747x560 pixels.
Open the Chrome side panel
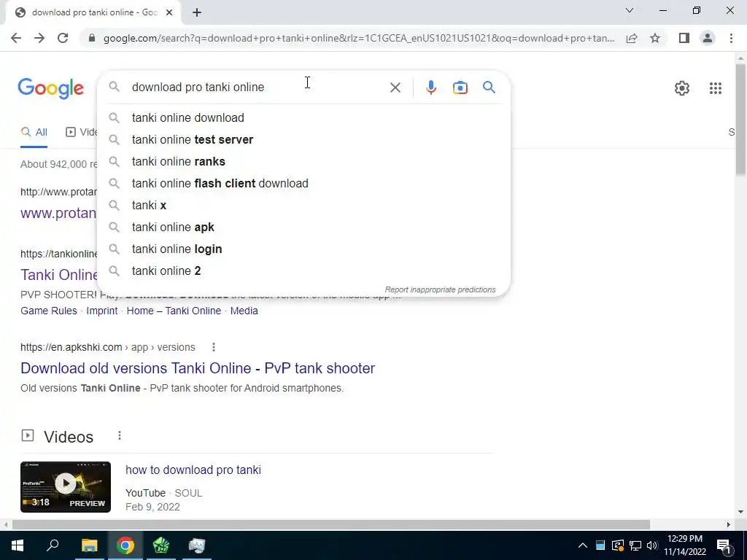click(x=684, y=38)
